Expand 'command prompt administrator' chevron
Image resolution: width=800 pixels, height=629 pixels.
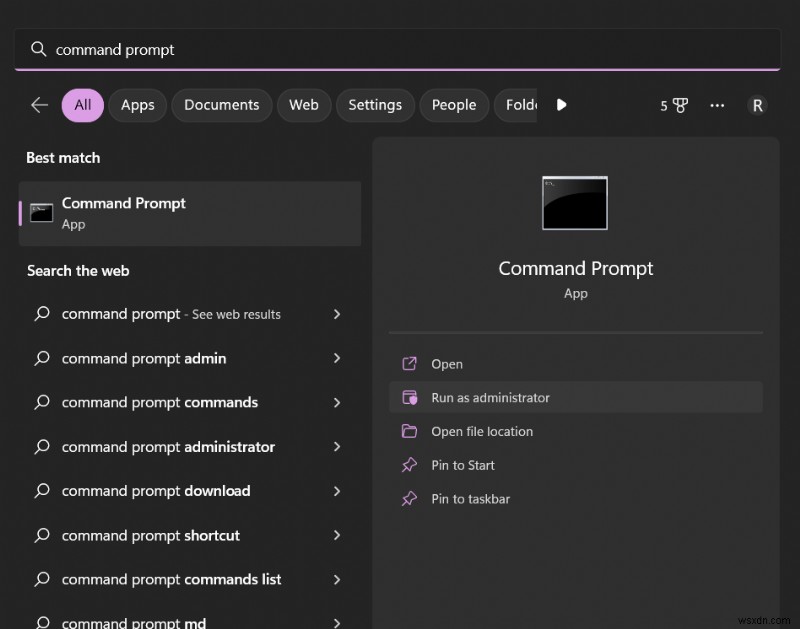[x=337, y=447]
